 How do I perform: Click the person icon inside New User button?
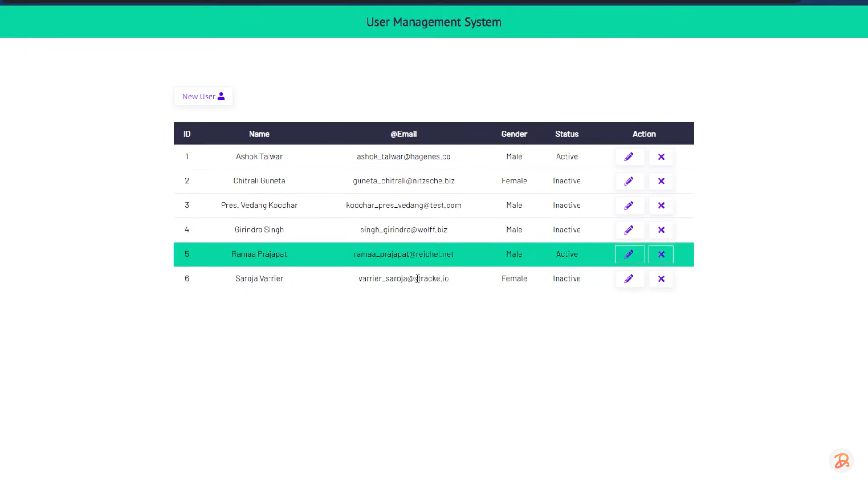point(221,96)
